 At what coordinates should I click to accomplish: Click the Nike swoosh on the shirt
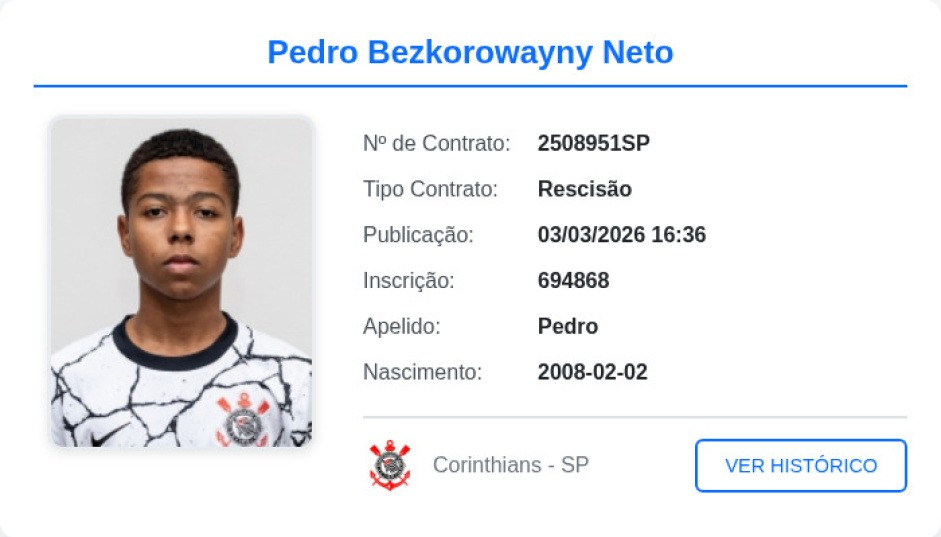pyautogui.click(x=109, y=435)
